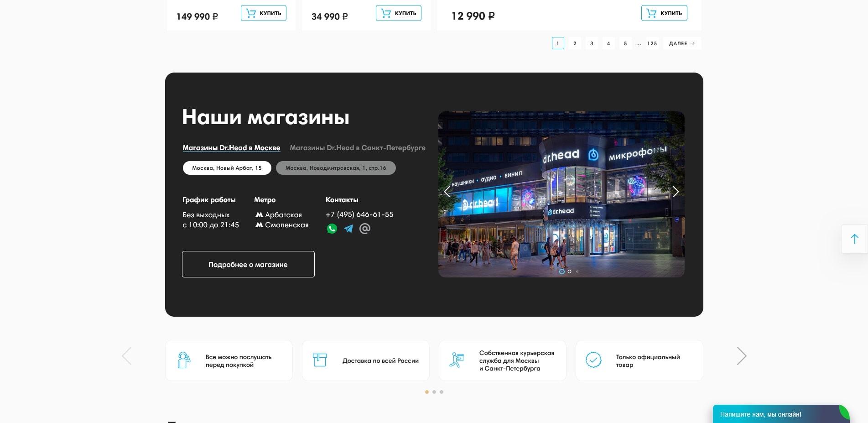Screen dimensions: 868x423
Task: Click the Подробнее о магазине button
Action: click(248, 264)
